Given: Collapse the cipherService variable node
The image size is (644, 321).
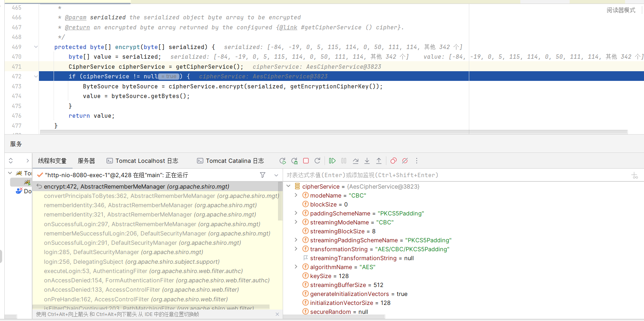Looking at the screenshot, I should pyautogui.click(x=288, y=186).
